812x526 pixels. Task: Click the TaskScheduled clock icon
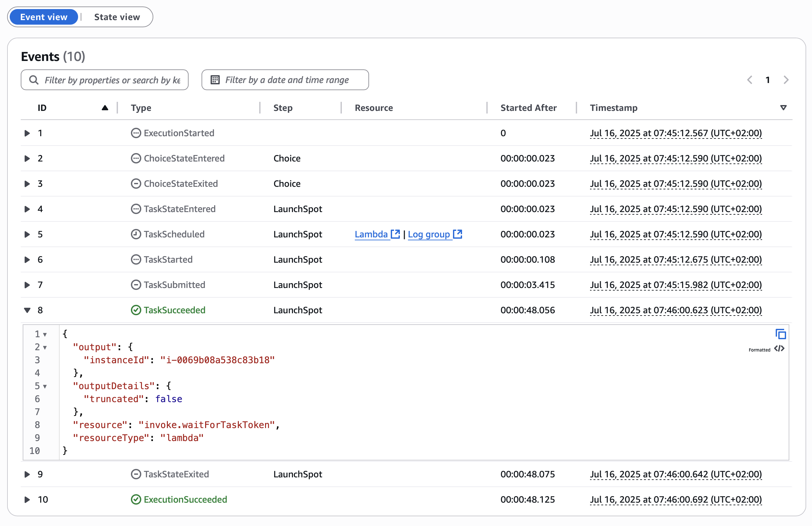click(x=136, y=234)
